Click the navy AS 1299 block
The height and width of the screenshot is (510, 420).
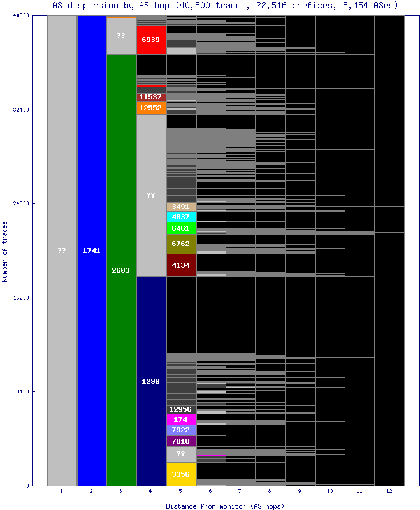(x=151, y=381)
